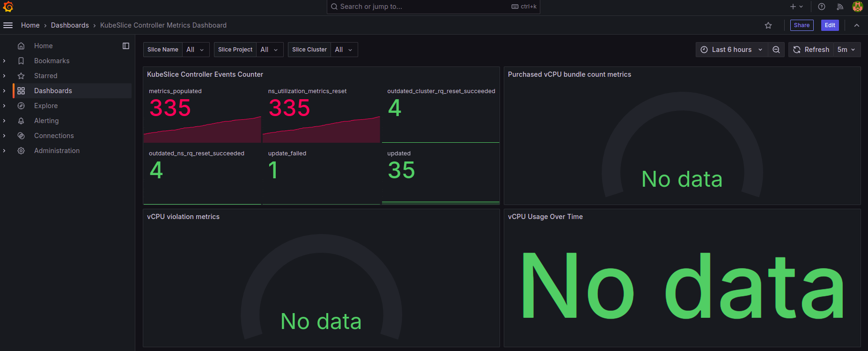The height and width of the screenshot is (351, 868).
Task: Click the updated stat value 35
Action: click(x=401, y=170)
